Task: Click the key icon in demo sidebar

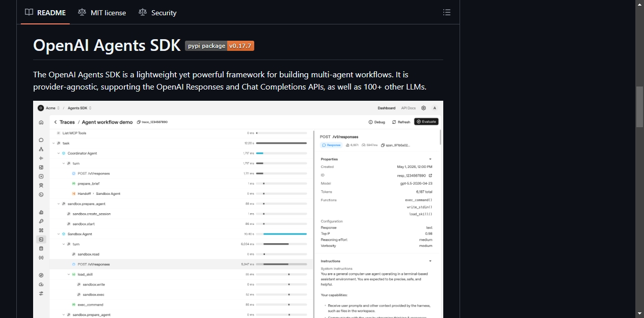Action: click(41, 221)
